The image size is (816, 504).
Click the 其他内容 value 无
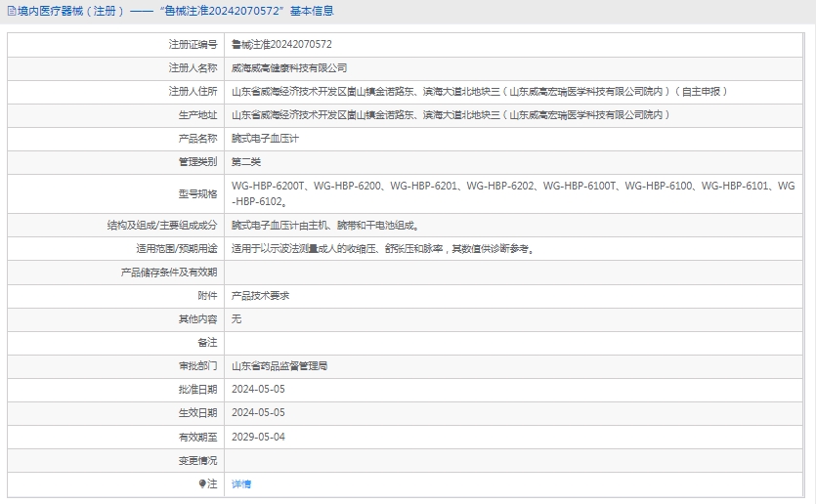click(x=236, y=318)
